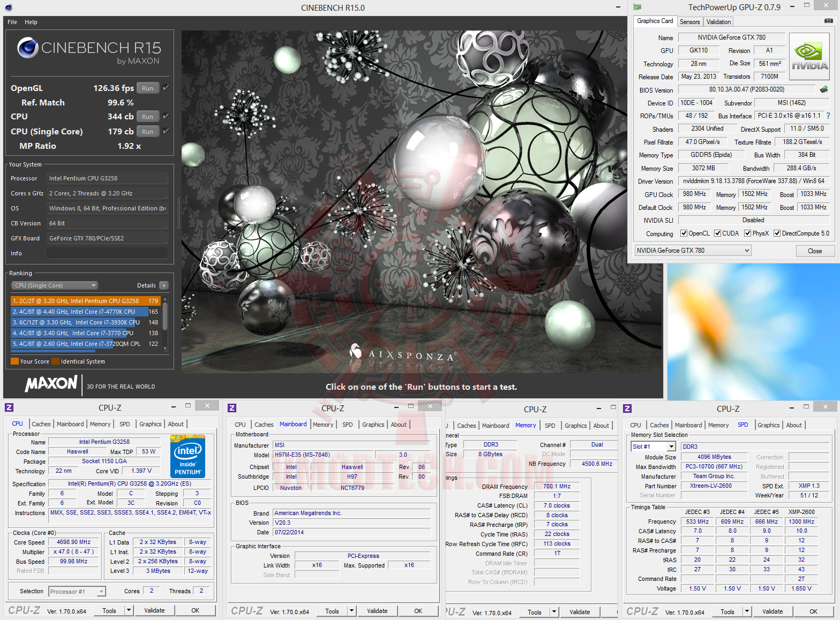The width and height of the screenshot is (840, 620).
Task: Toggle the checkmark beside CPU (Single Core) Run
Action: click(x=166, y=131)
